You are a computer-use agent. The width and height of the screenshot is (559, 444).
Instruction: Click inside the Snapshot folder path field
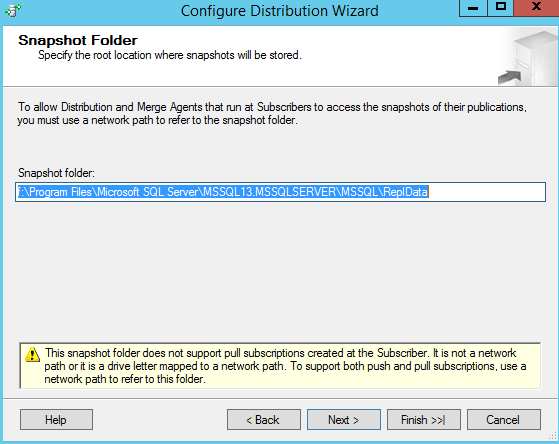(280, 192)
